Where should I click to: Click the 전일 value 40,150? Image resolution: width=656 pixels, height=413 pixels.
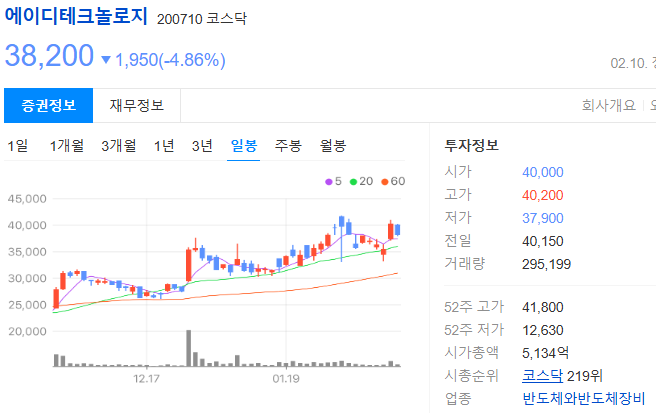(543, 241)
